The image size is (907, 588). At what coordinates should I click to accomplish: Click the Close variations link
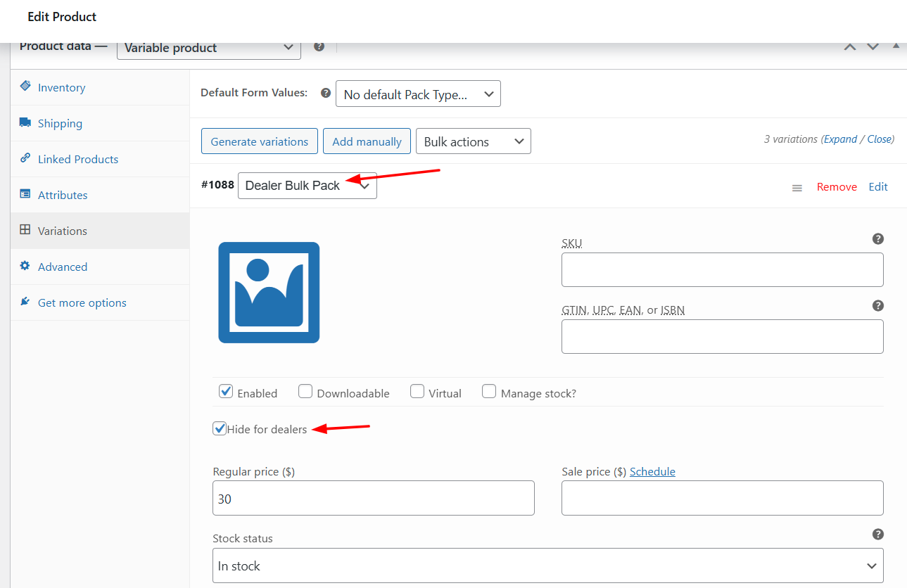(x=880, y=139)
